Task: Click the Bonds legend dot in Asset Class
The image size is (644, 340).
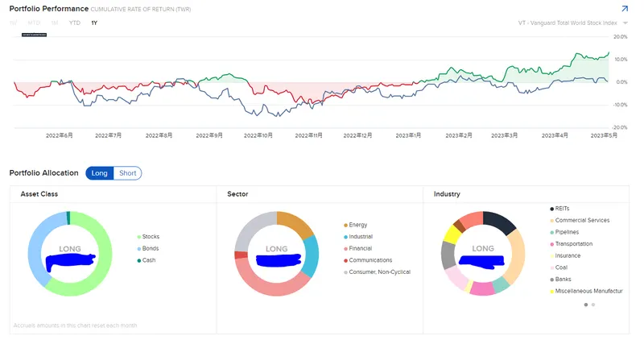Action: click(138, 248)
